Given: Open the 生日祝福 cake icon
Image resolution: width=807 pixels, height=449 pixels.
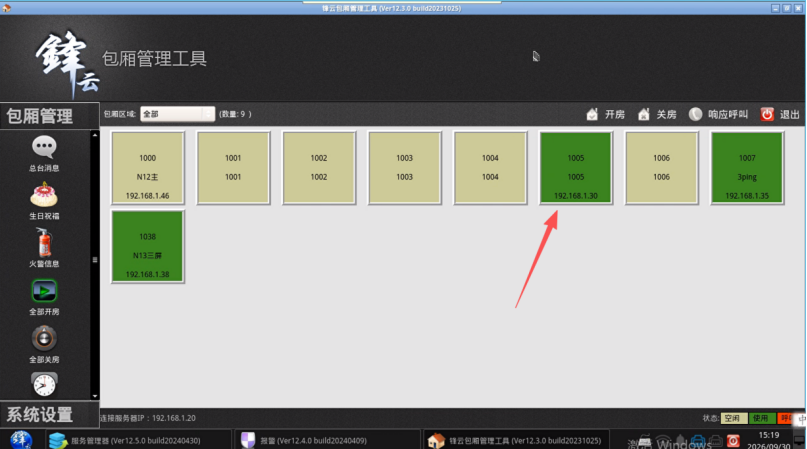Looking at the screenshot, I should (44, 195).
